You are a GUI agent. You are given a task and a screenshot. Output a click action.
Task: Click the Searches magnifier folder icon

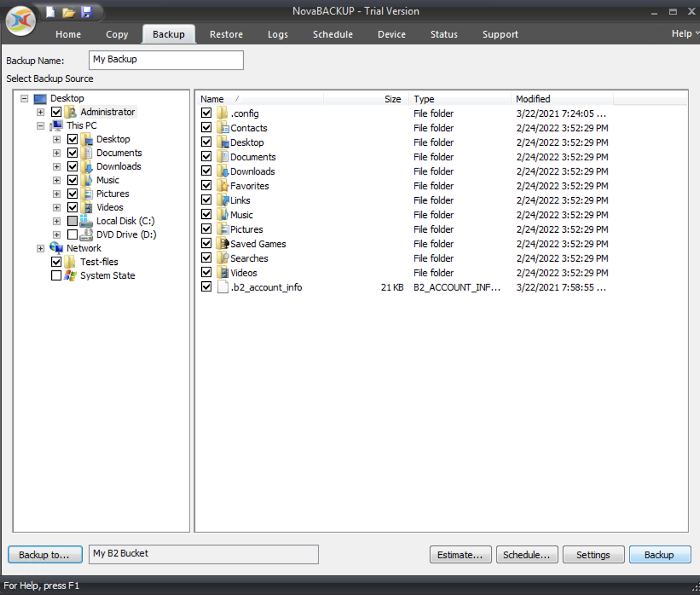(224, 258)
